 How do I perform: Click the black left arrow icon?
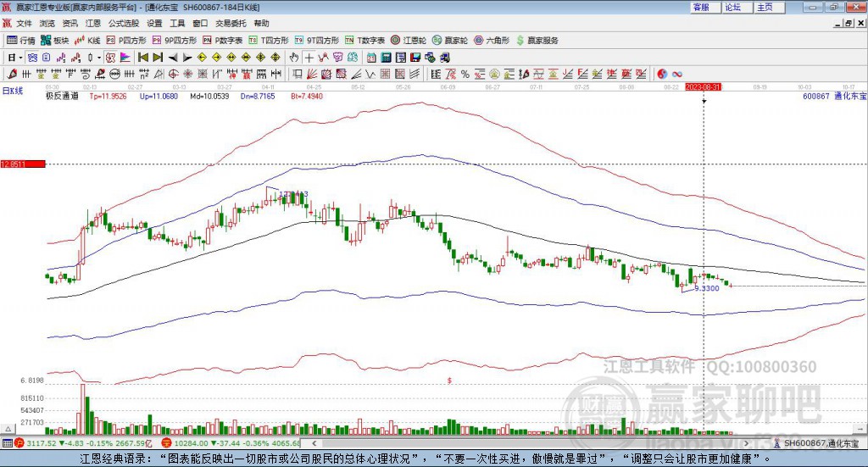coord(173,58)
